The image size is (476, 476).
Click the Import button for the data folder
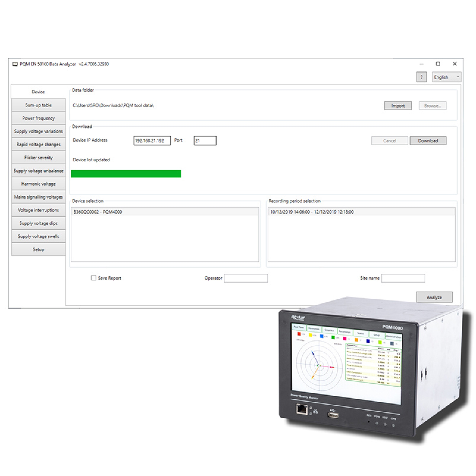(x=398, y=106)
